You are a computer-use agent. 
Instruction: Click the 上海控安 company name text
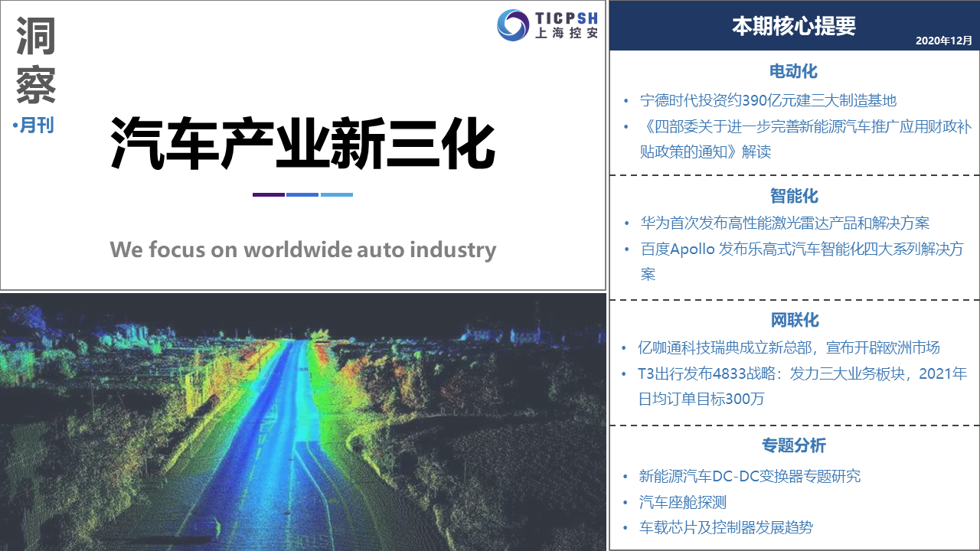click(x=566, y=33)
